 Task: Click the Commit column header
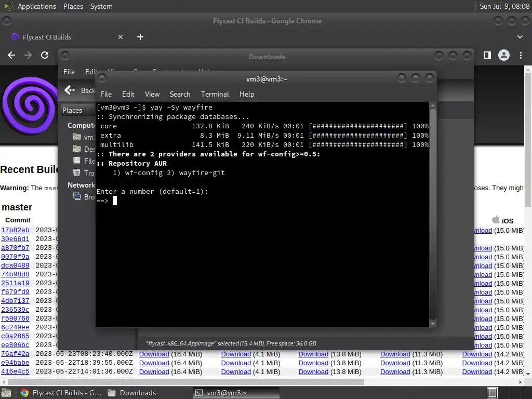(18, 220)
